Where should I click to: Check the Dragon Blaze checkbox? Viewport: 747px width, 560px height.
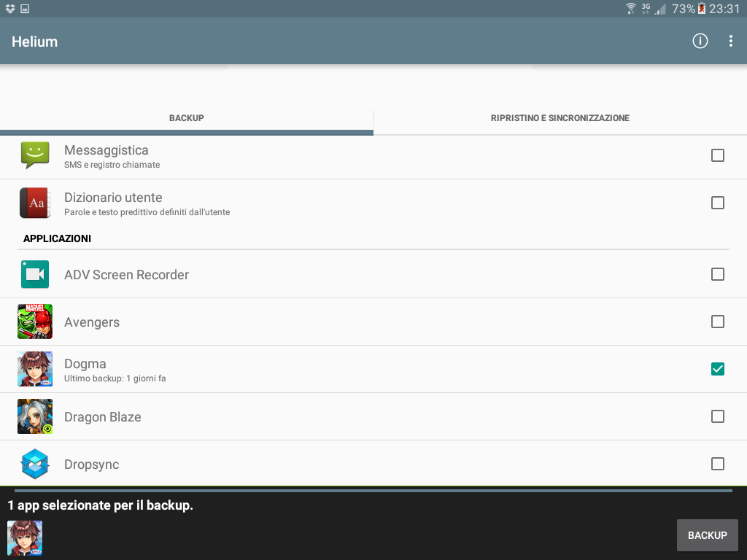point(718,416)
